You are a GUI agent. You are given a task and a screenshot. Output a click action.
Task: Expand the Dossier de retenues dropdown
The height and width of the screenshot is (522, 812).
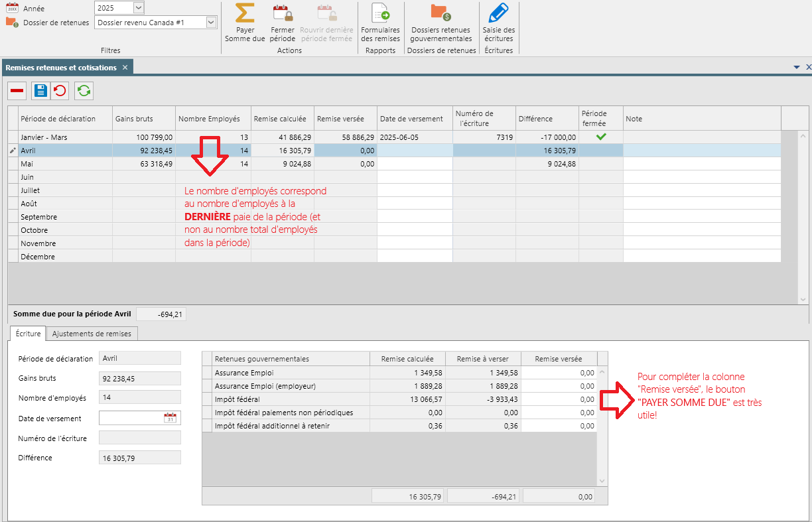pos(211,23)
